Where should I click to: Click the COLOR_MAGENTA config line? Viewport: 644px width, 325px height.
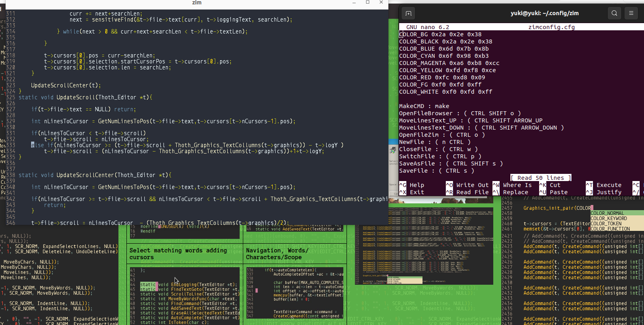(x=449, y=63)
